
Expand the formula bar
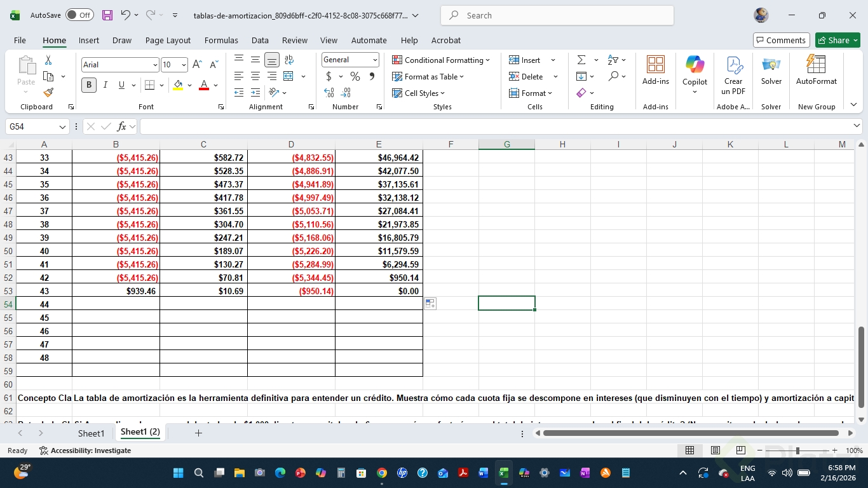pyautogui.click(x=857, y=126)
